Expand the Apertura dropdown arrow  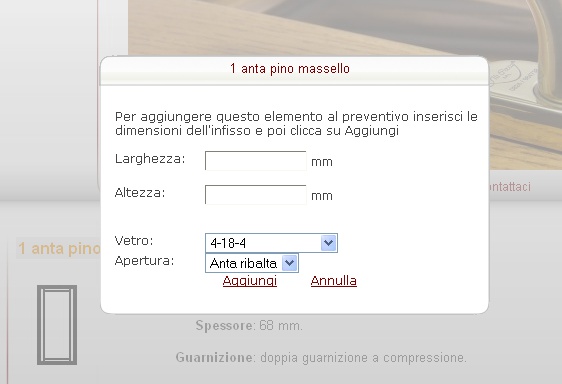[289, 263]
